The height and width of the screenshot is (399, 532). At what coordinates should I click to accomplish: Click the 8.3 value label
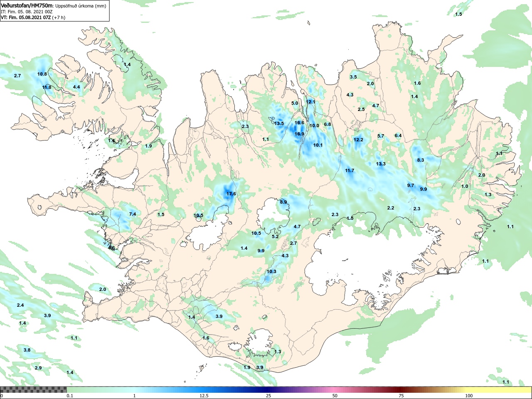point(421,160)
